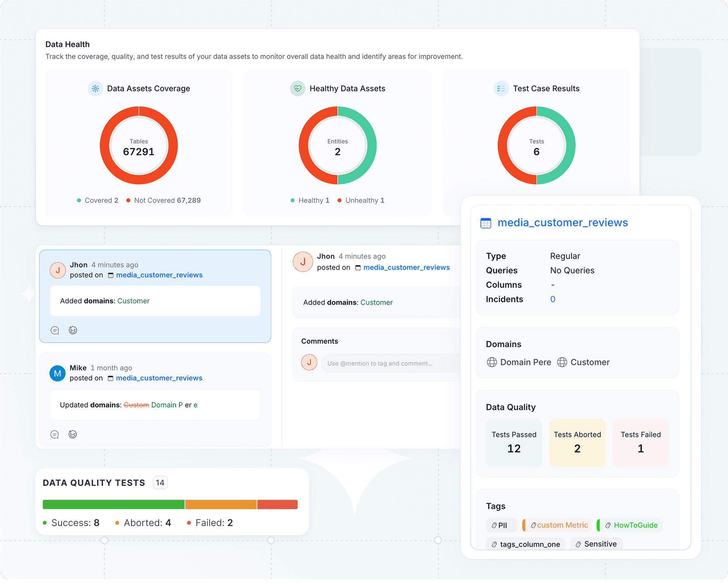Add emoji reaction to Mike's post
This screenshot has width=728, height=584.
click(73, 434)
